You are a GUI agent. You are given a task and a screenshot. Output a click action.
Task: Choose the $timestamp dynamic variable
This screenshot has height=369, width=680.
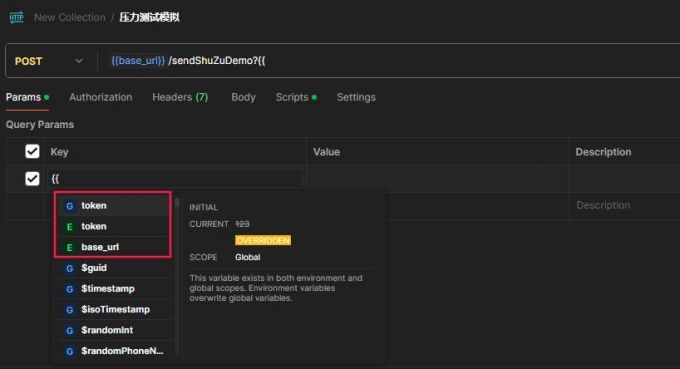click(x=114, y=289)
